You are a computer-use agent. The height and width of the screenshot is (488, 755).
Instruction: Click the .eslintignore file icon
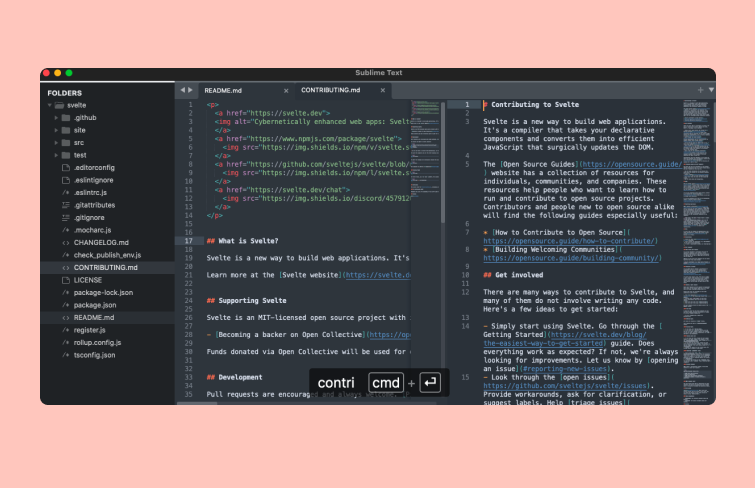click(x=66, y=180)
